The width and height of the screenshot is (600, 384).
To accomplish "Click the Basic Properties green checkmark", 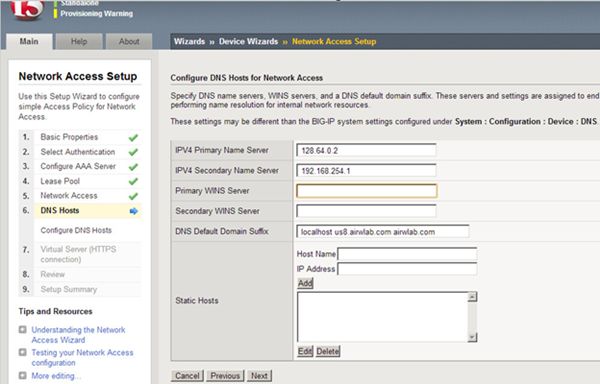I will pos(133,138).
